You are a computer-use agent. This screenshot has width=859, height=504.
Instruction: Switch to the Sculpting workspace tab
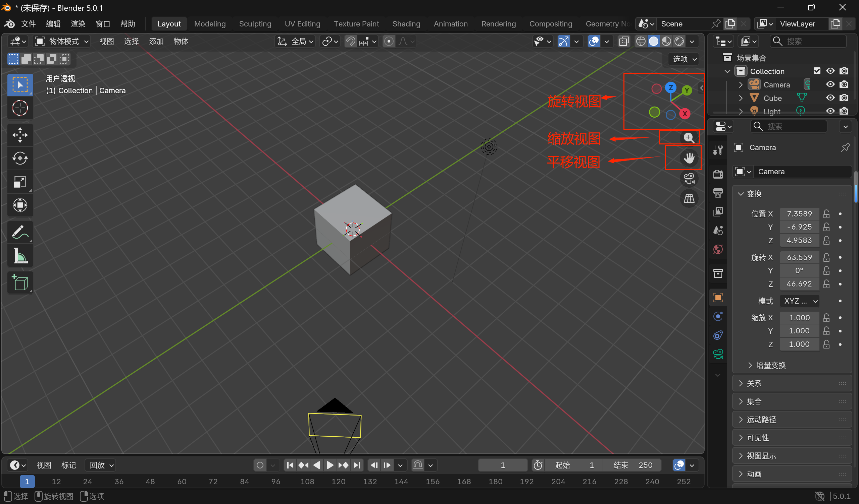click(x=255, y=24)
